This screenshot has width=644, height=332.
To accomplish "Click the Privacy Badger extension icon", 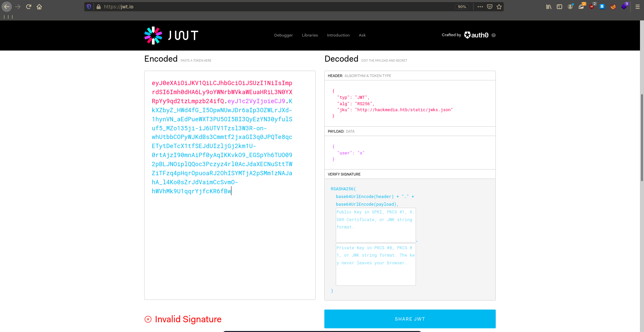I will tap(581, 6).
